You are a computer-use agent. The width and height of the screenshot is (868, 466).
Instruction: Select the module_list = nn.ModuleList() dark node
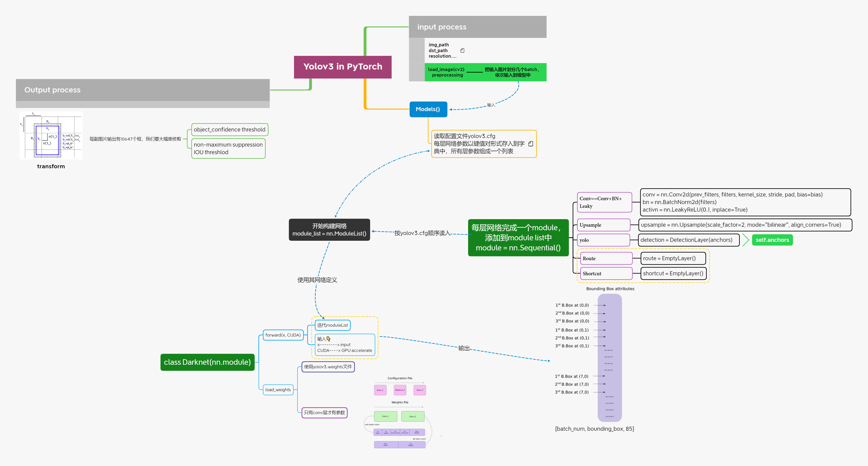[330, 230]
